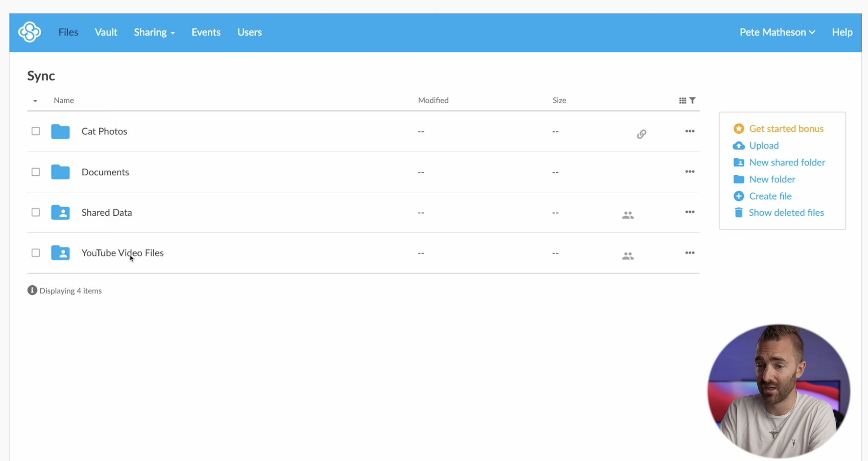Check the YouTube Video Files checkbox
The height and width of the screenshot is (461, 868).
[x=35, y=252]
